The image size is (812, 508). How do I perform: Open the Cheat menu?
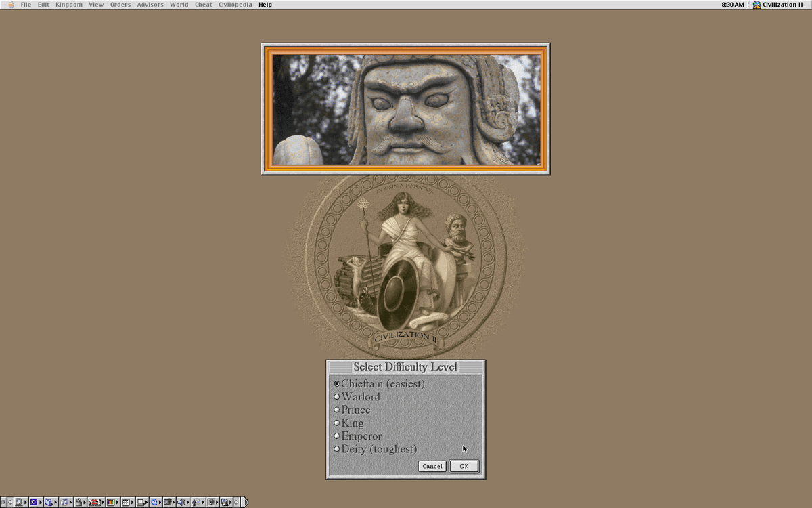pyautogui.click(x=204, y=5)
